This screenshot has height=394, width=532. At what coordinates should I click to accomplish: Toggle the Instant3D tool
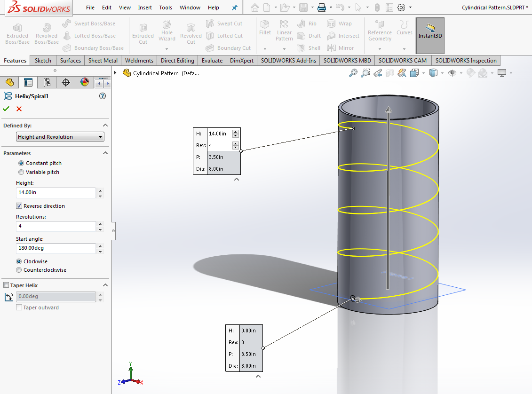(x=430, y=35)
